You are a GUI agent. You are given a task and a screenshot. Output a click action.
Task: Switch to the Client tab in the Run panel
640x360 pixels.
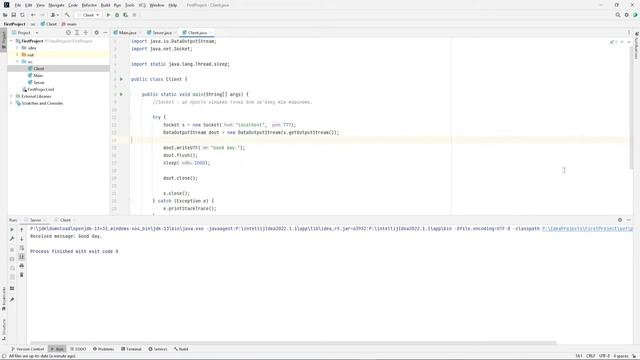pos(65,220)
